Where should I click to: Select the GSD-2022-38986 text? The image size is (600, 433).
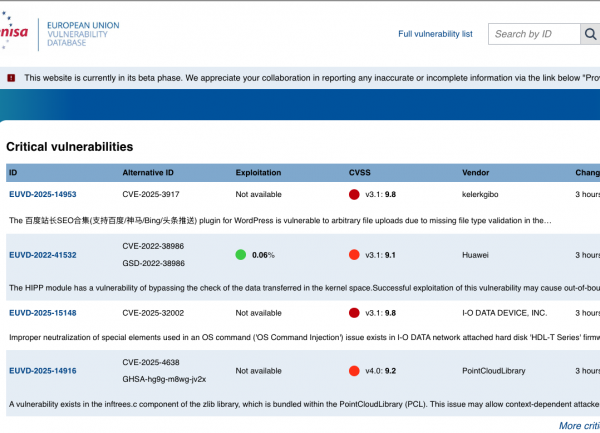coord(153,263)
